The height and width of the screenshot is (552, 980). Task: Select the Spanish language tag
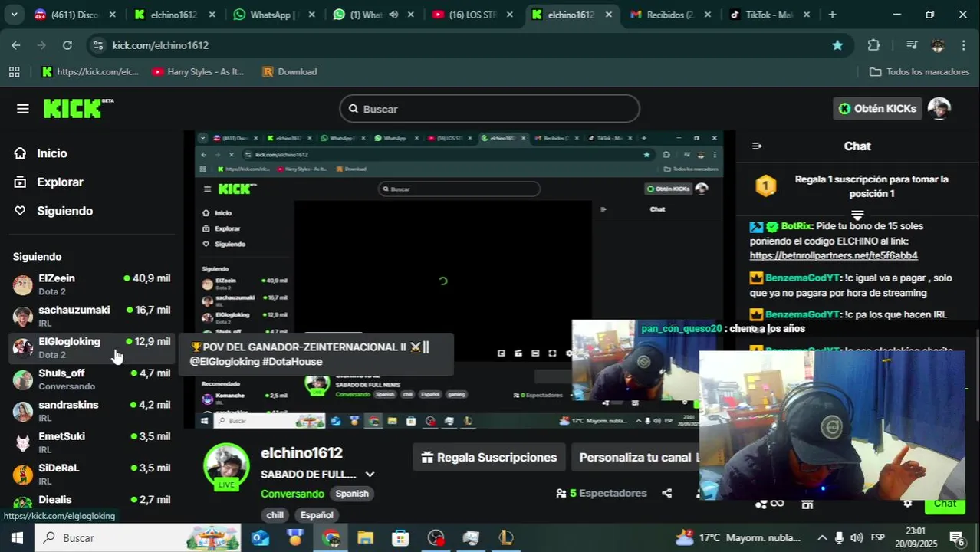coord(352,494)
